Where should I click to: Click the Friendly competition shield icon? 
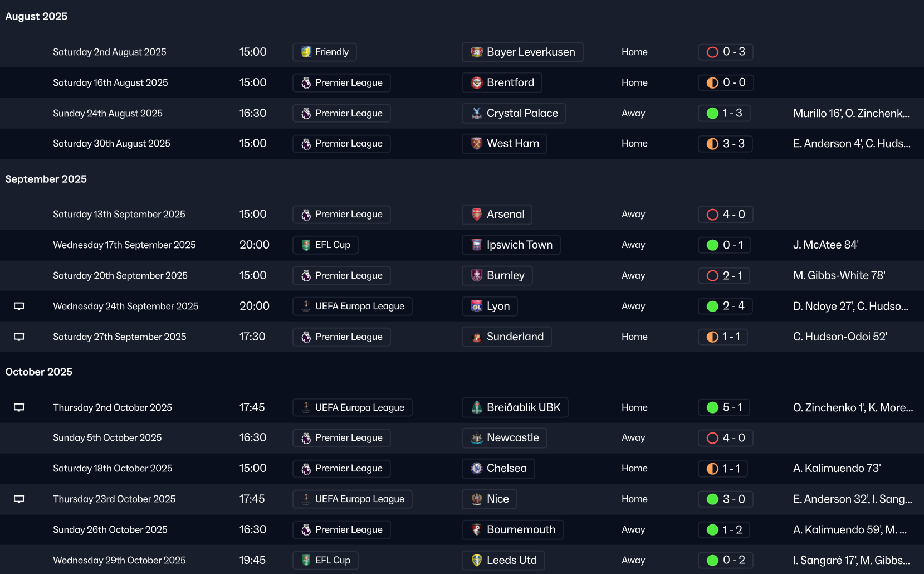click(306, 52)
